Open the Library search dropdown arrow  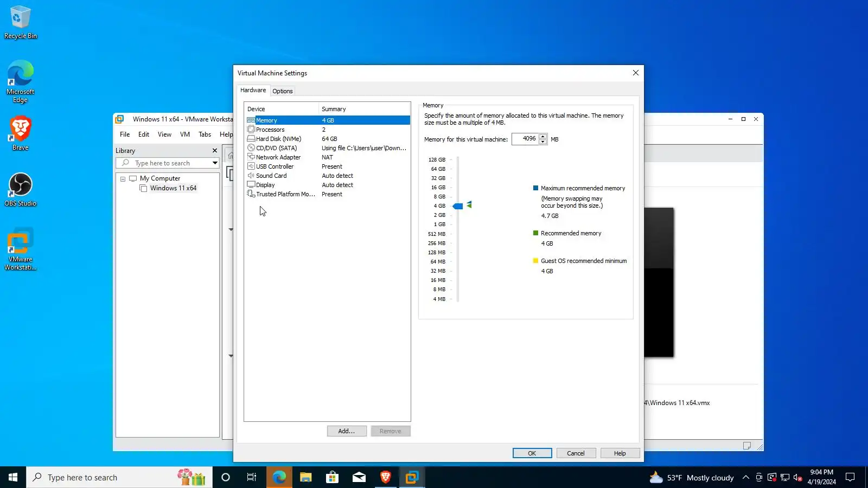215,163
